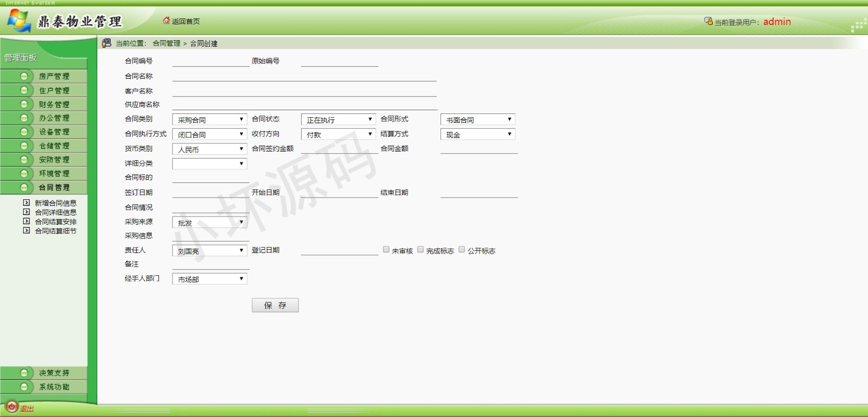This screenshot has height=417, width=868.
Task: Click the 合同签约金额 input field
Action: (x=340, y=148)
